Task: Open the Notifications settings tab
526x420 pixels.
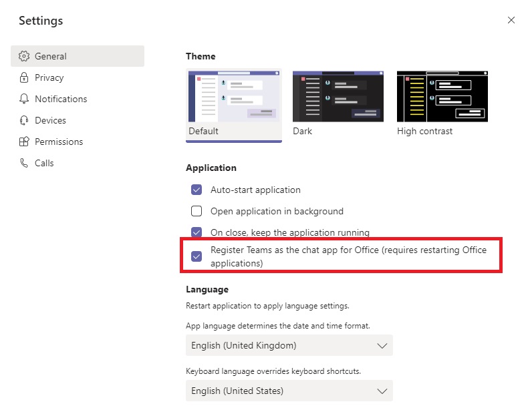Action: tap(78, 99)
